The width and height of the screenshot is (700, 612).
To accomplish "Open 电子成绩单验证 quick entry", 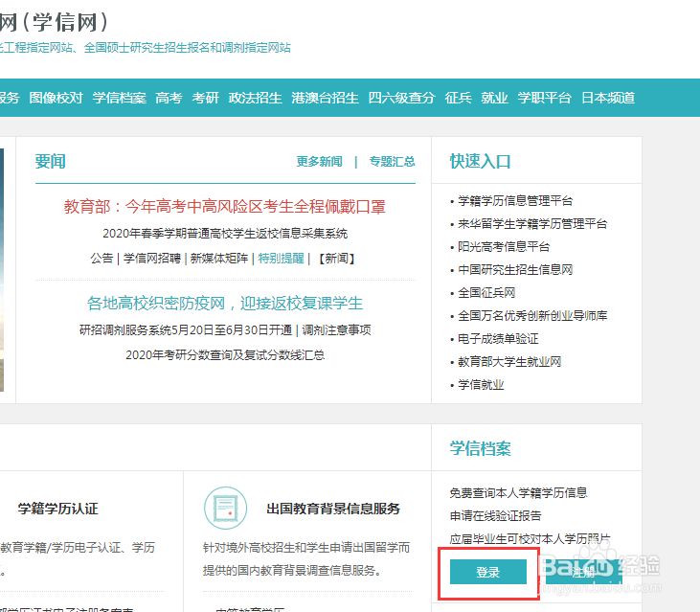I will (x=498, y=339).
